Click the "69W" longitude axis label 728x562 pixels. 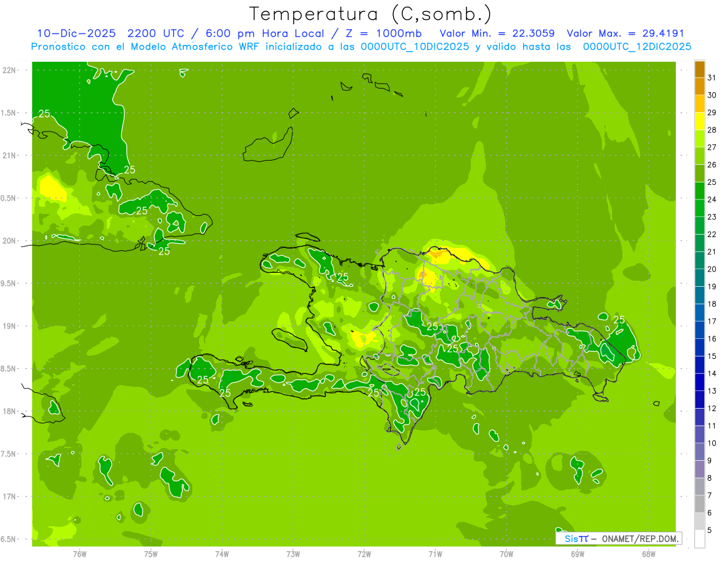pyautogui.click(x=578, y=554)
